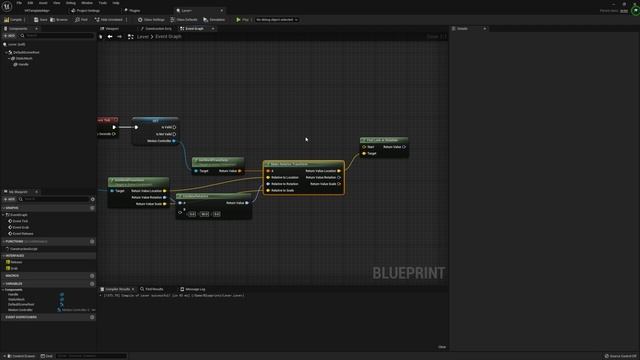Switch to the Find Results tab

(x=152, y=289)
